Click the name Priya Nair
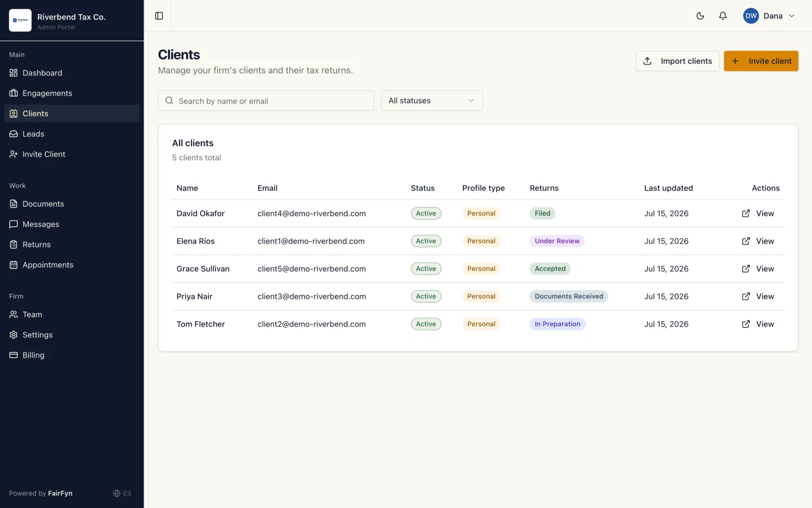812x508 pixels. [194, 296]
